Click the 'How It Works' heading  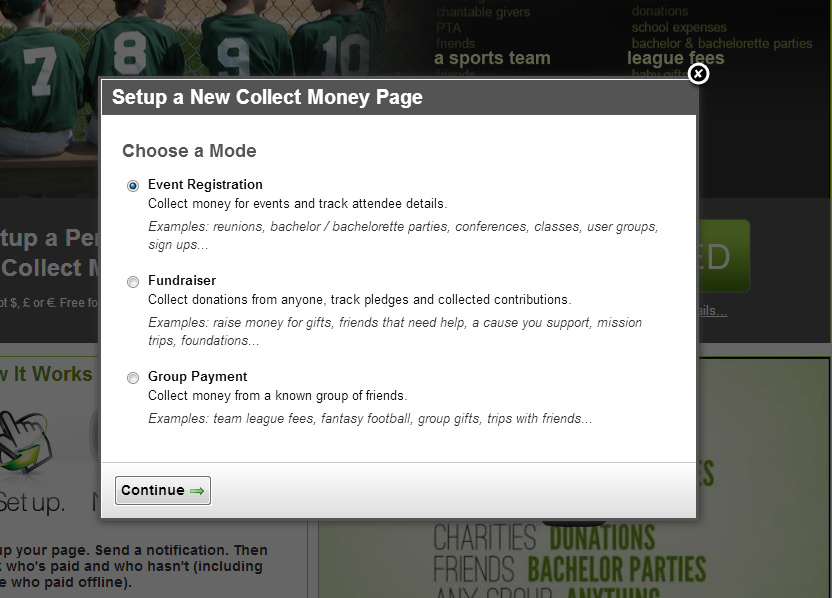(x=46, y=374)
